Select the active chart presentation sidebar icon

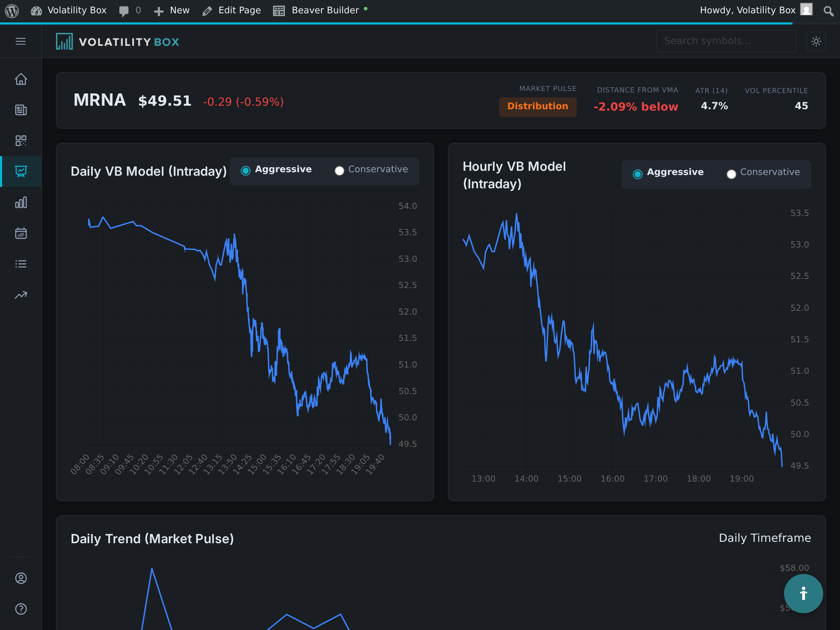click(21, 171)
